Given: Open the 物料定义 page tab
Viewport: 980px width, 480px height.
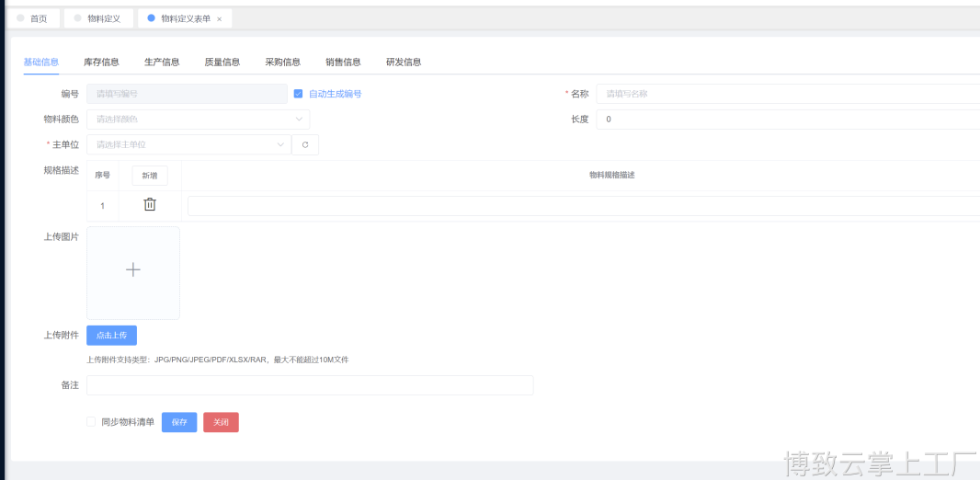Looking at the screenshot, I should tap(98, 18).
